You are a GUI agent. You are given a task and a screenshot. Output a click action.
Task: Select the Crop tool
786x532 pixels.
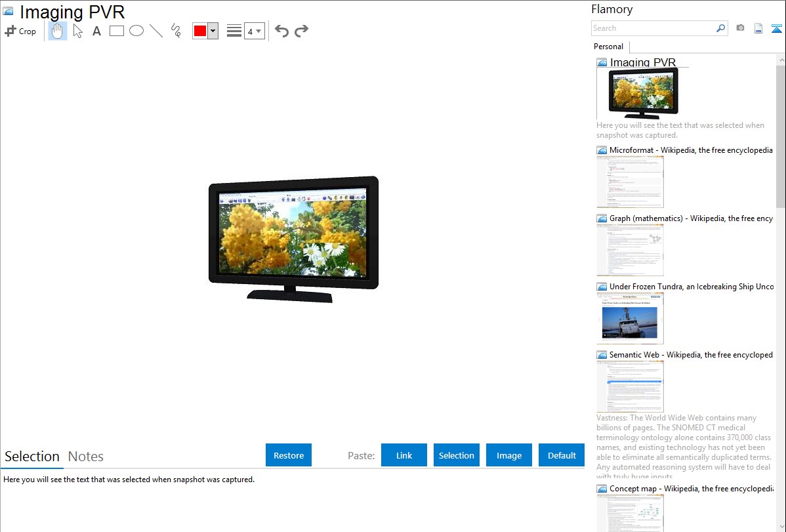20,31
